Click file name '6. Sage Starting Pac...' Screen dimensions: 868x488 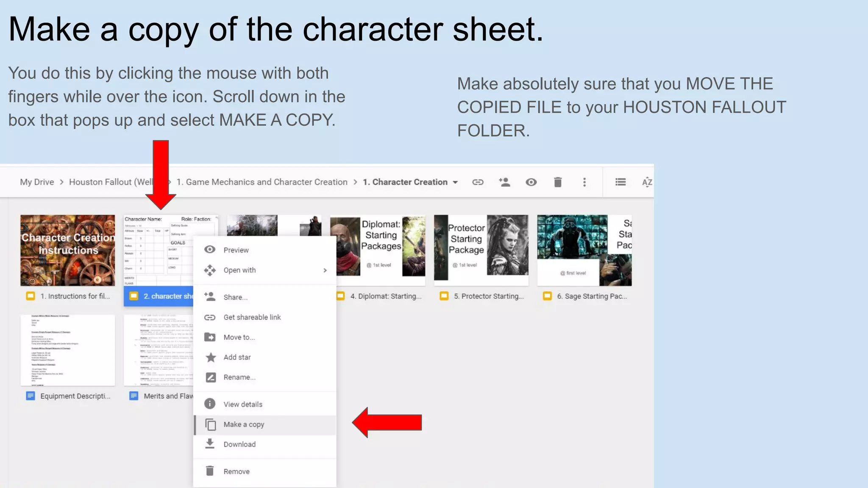[592, 296]
